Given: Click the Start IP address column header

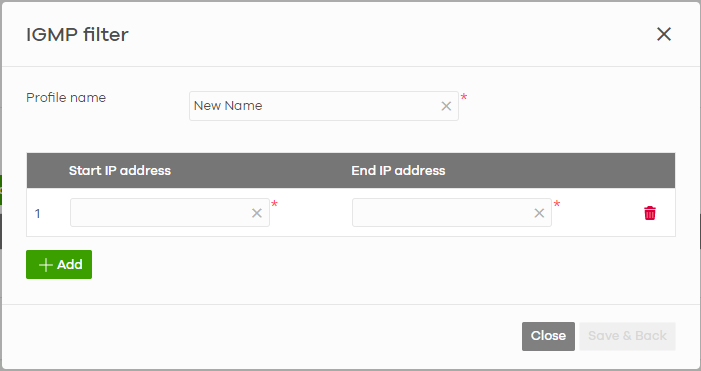Looking at the screenshot, I should [120, 170].
